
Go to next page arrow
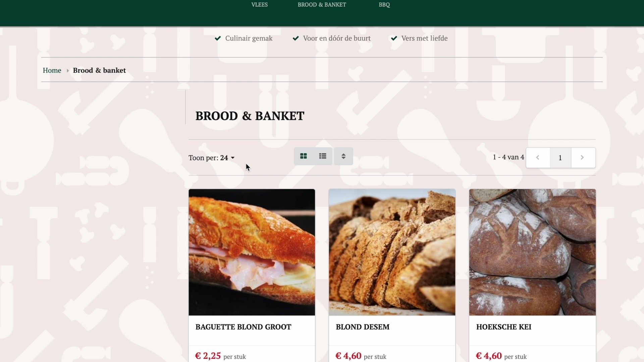pyautogui.click(x=583, y=158)
